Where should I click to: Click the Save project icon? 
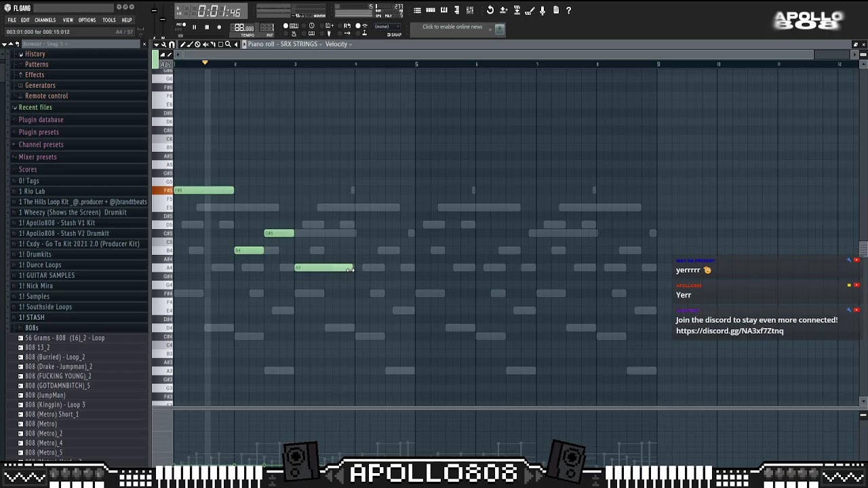click(503, 10)
